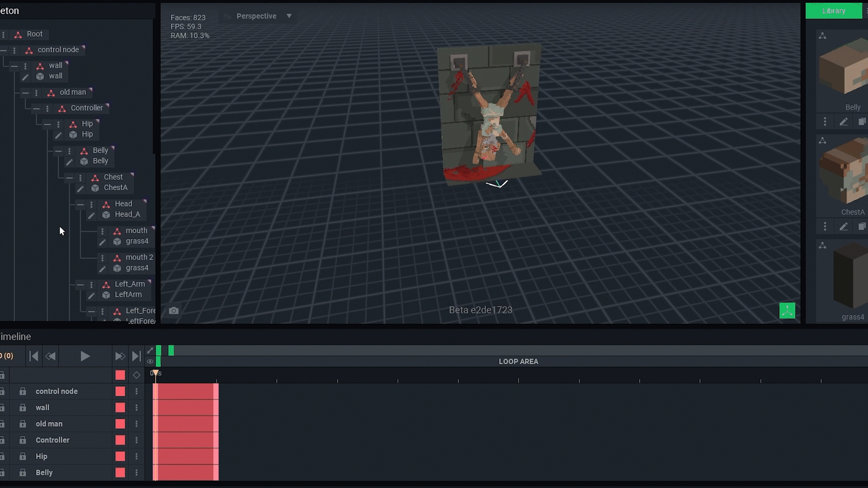The image size is (868, 488).
Task: Collapse the old man node in tree
Action: [25, 93]
